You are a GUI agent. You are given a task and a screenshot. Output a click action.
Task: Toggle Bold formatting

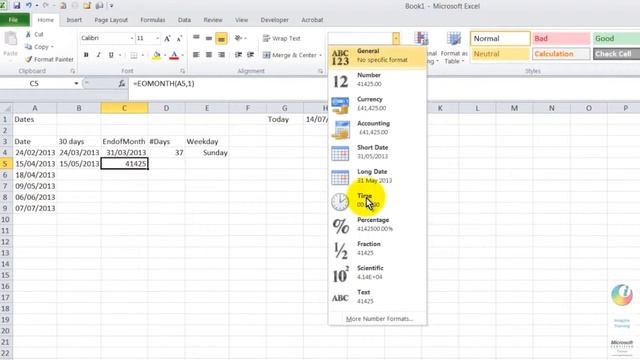click(x=86, y=55)
